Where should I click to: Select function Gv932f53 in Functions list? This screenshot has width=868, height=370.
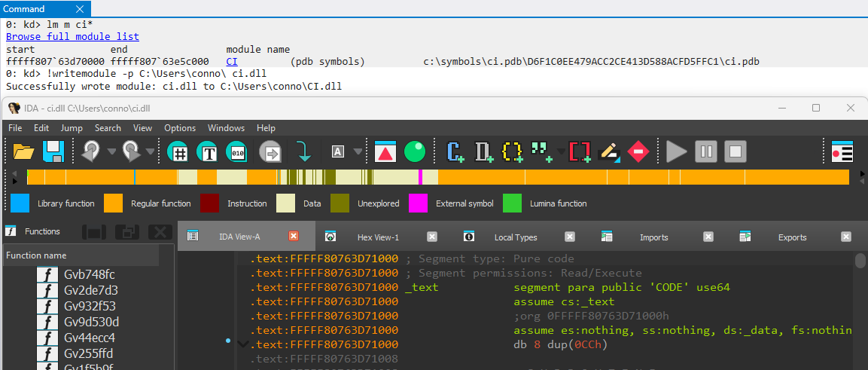tap(90, 306)
